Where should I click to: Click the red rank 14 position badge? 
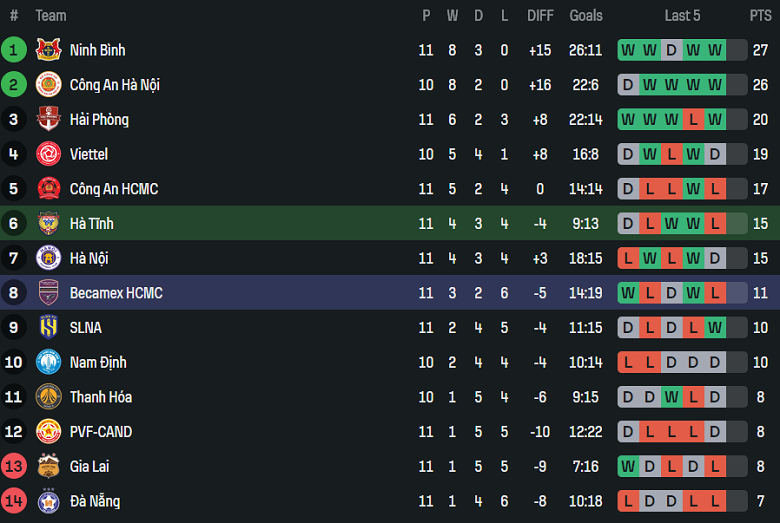14,501
